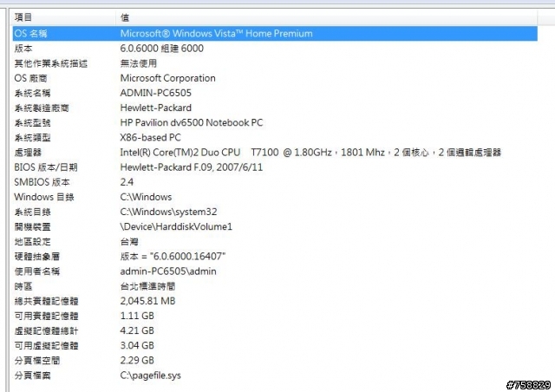Select the \Device\HarddiskVolume1 boot device row
The image size is (555, 392).
(x=275, y=227)
